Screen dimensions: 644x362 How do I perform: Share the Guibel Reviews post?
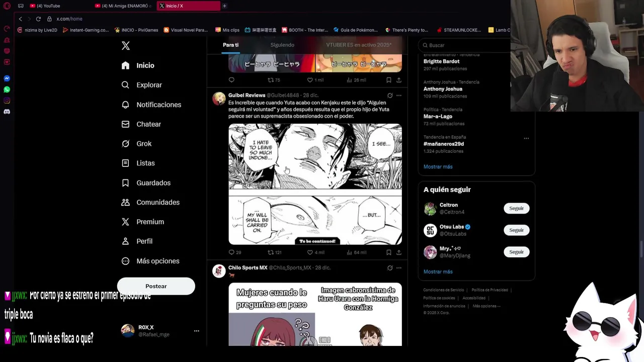point(399,252)
